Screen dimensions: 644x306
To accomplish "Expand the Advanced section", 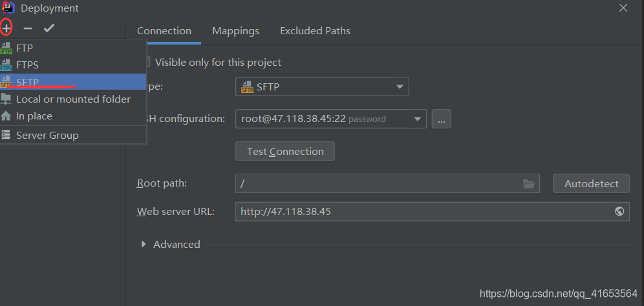I will coord(144,244).
